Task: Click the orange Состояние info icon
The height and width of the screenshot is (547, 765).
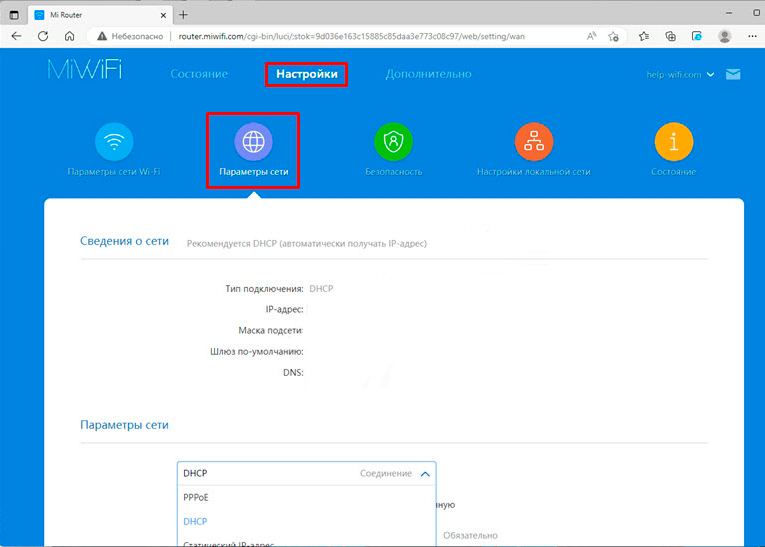Action: click(673, 143)
